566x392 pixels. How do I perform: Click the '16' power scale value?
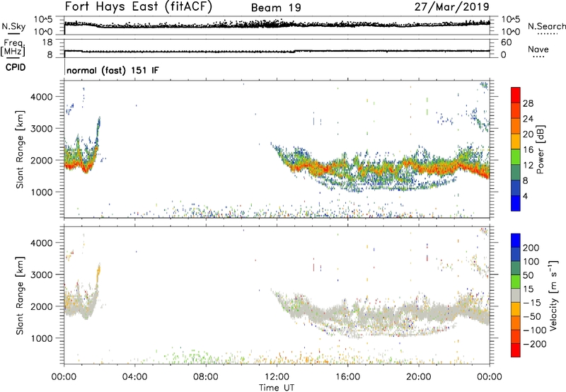(528, 150)
